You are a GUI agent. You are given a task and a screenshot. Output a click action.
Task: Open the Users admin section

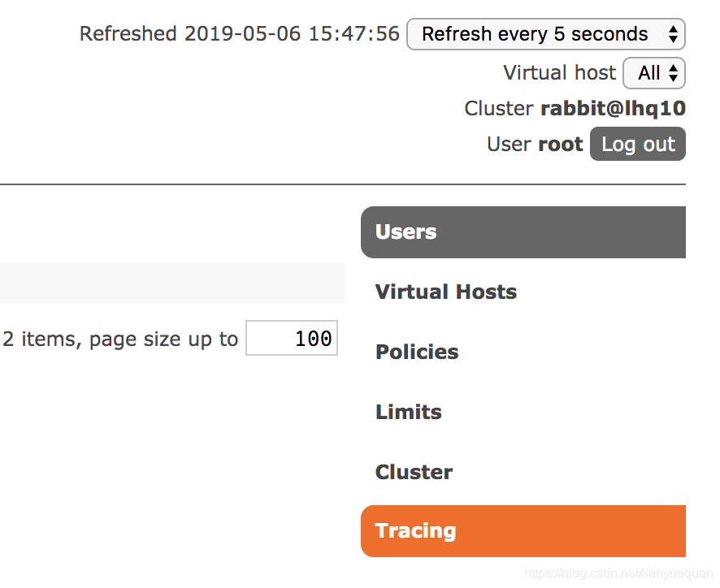pyautogui.click(x=404, y=231)
